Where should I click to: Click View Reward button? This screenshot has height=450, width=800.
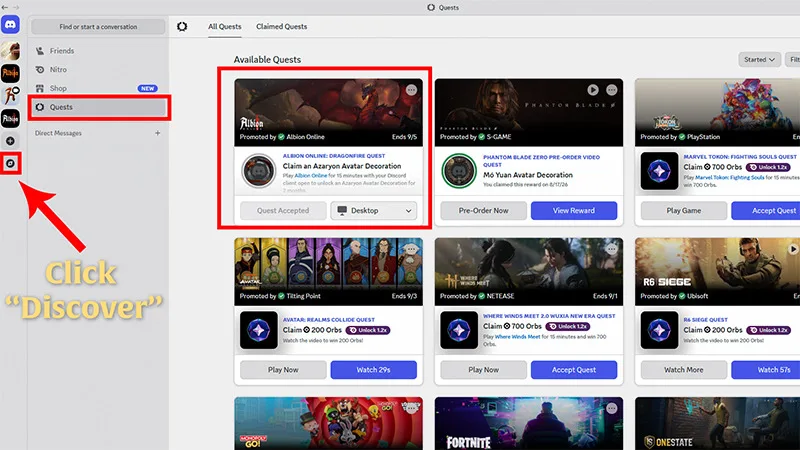574,211
